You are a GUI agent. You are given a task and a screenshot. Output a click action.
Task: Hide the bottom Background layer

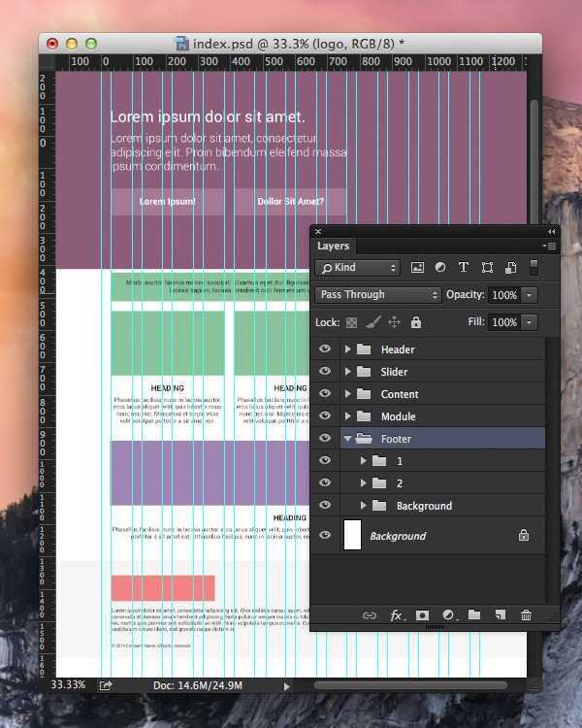(325, 536)
